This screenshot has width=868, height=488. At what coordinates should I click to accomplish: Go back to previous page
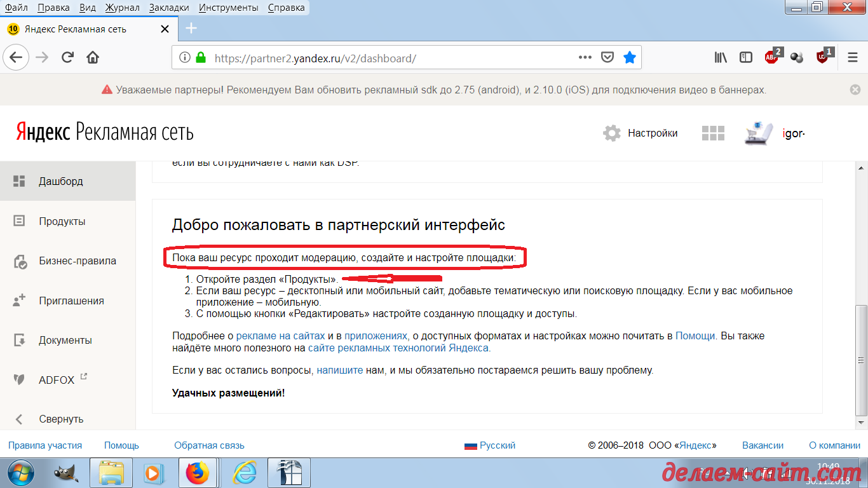(16, 57)
